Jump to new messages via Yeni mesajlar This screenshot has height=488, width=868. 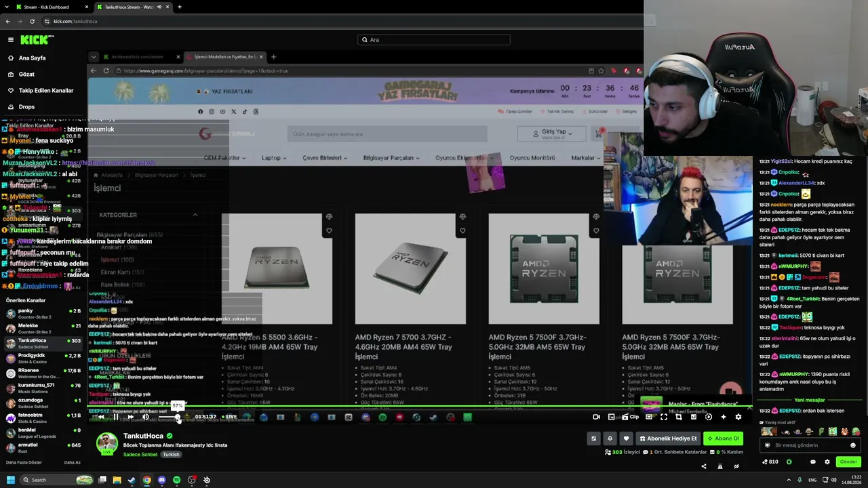tap(810, 400)
